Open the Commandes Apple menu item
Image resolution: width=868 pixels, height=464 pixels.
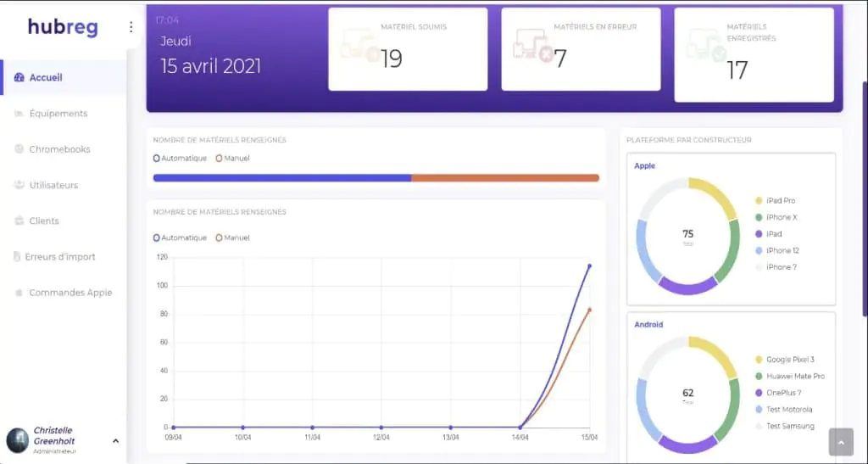click(64, 293)
